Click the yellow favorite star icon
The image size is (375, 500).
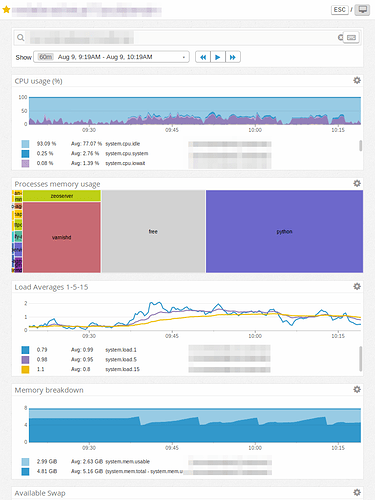(x=6, y=10)
